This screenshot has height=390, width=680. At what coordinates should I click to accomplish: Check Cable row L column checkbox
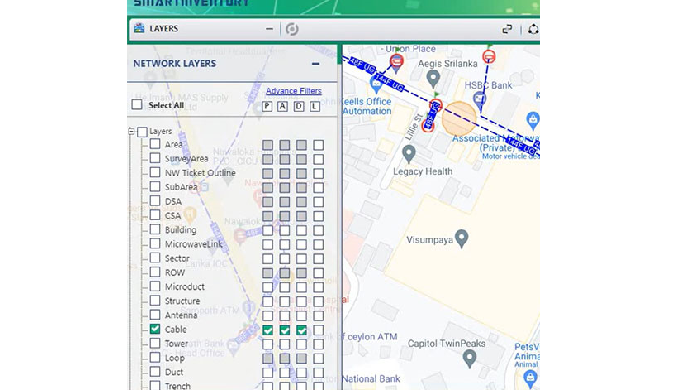pyautogui.click(x=319, y=330)
